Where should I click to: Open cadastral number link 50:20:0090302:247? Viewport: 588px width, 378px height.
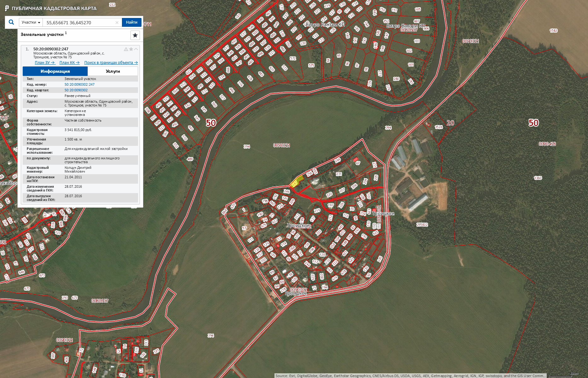[79, 84]
